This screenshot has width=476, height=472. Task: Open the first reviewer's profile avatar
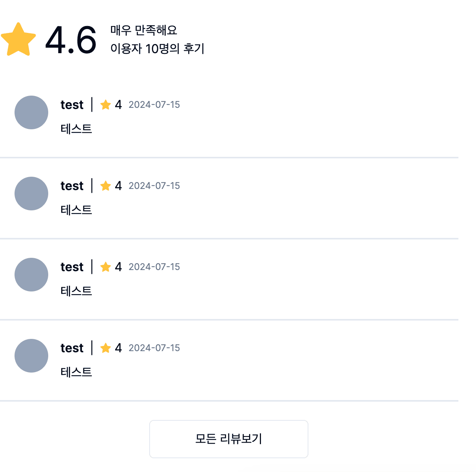tap(31, 112)
